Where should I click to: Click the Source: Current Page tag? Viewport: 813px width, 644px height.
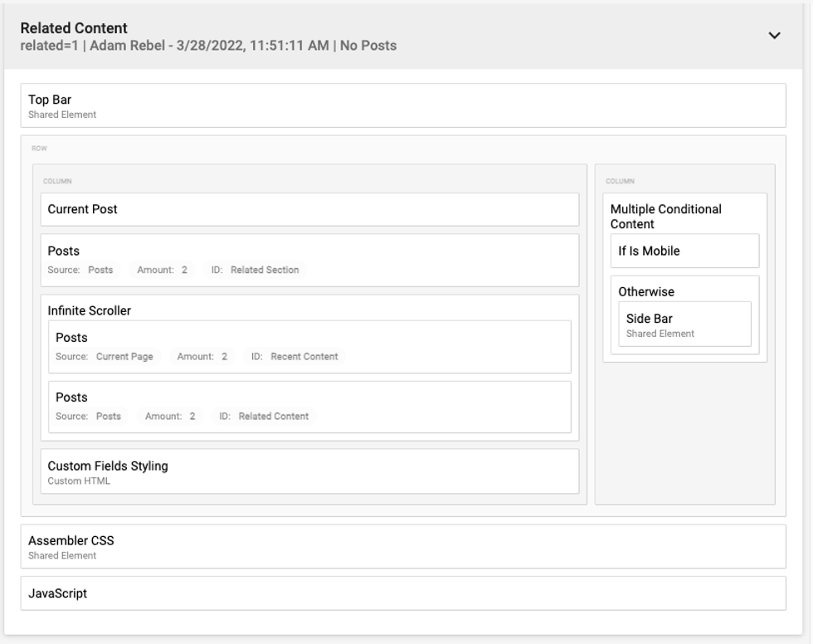click(105, 357)
